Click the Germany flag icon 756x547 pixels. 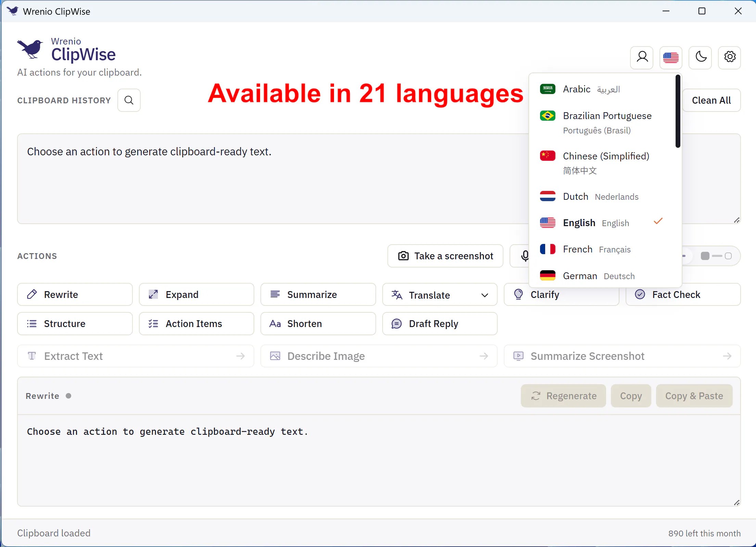pyautogui.click(x=548, y=275)
